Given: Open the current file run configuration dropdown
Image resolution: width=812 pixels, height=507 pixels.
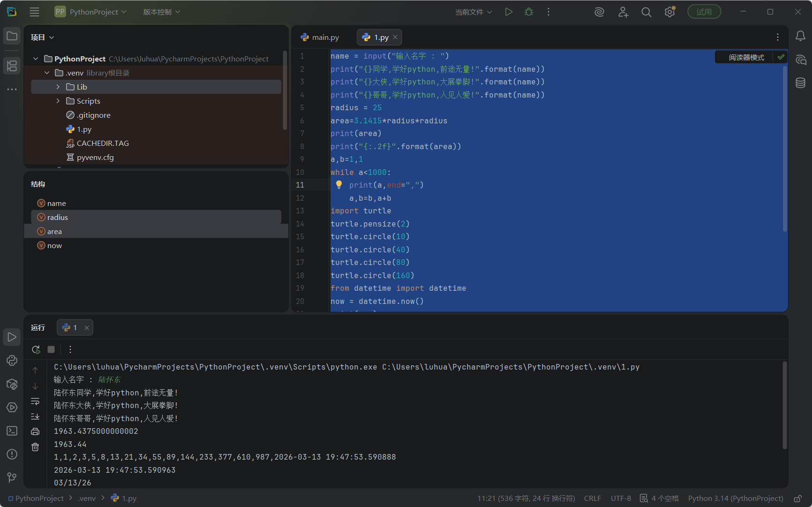Looking at the screenshot, I should click(474, 12).
